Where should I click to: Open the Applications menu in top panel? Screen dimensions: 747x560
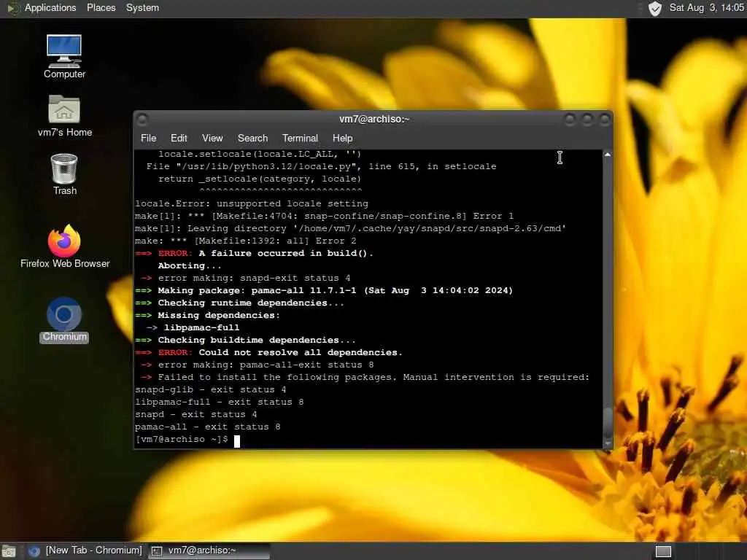50,7
